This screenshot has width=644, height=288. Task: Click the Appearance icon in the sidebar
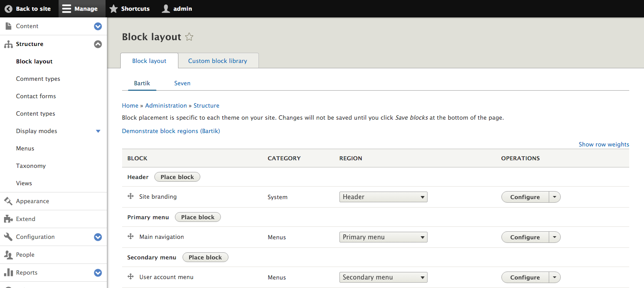pos(8,201)
